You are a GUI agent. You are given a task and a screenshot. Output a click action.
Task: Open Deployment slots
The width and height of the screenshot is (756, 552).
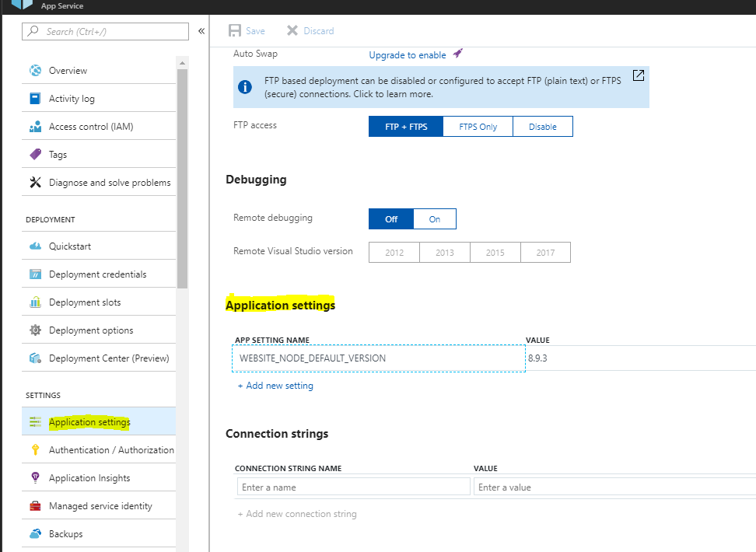coord(86,302)
